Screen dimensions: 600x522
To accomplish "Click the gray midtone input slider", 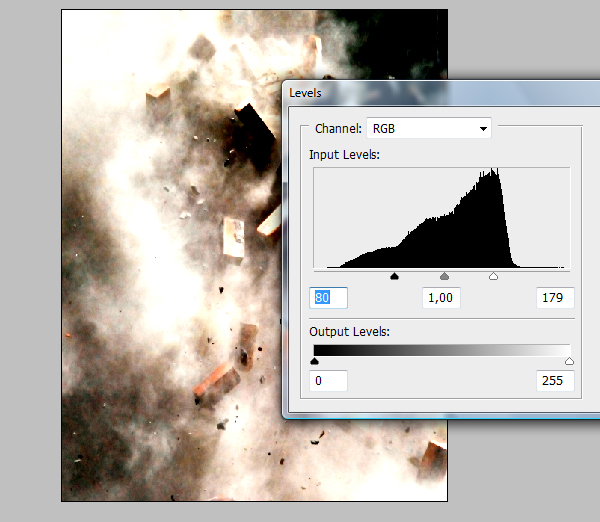I will coord(444,276).
